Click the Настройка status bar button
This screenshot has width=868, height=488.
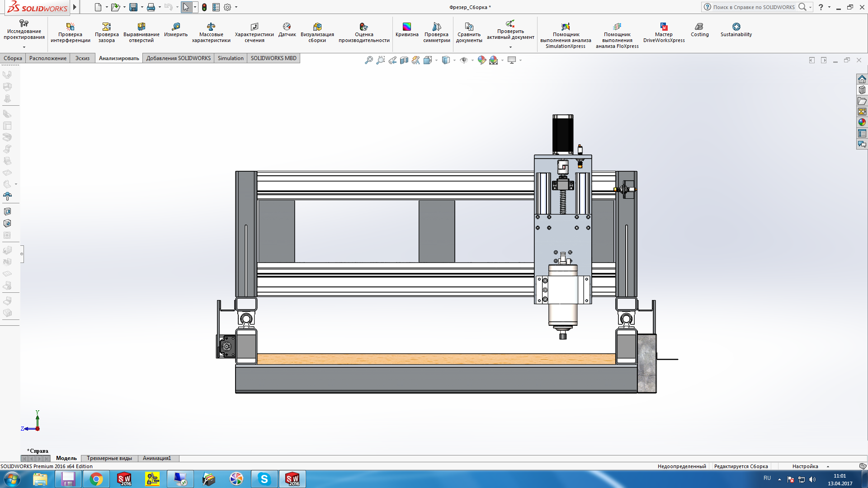805,466
